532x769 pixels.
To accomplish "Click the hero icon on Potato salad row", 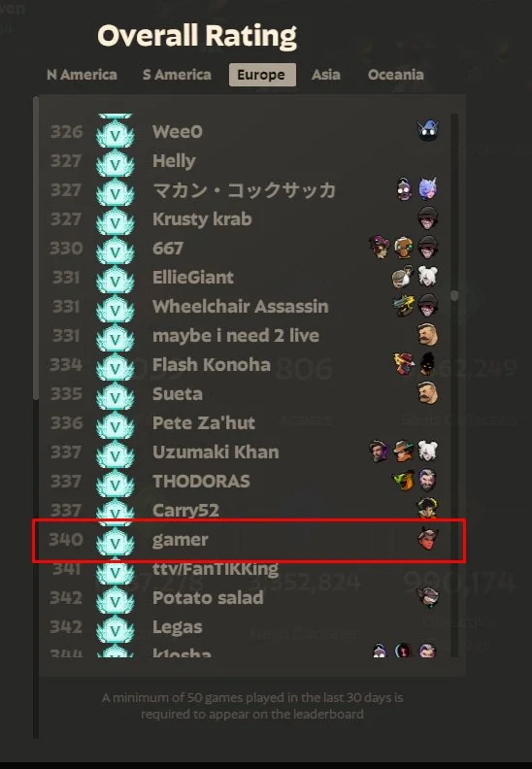I will (x=427, y=597).
